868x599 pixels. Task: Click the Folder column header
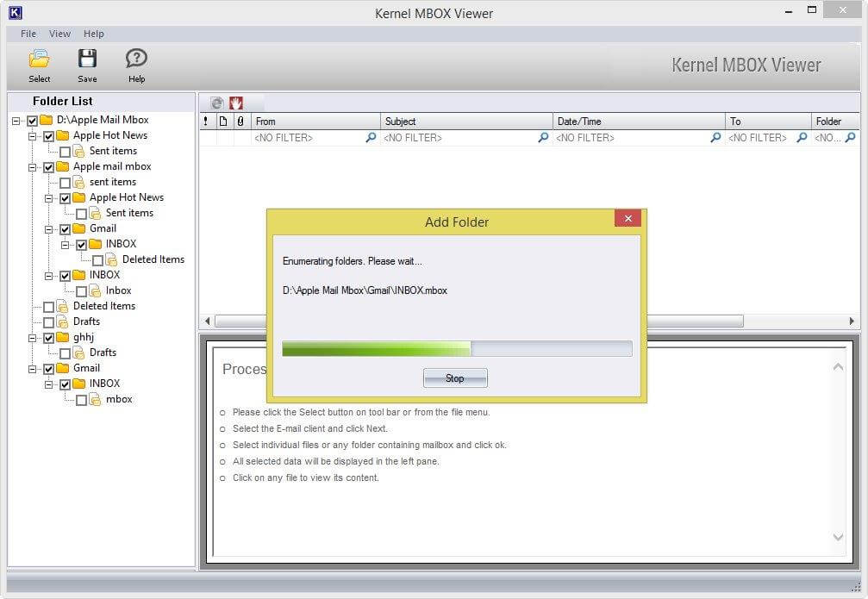(x=835, y=121)
